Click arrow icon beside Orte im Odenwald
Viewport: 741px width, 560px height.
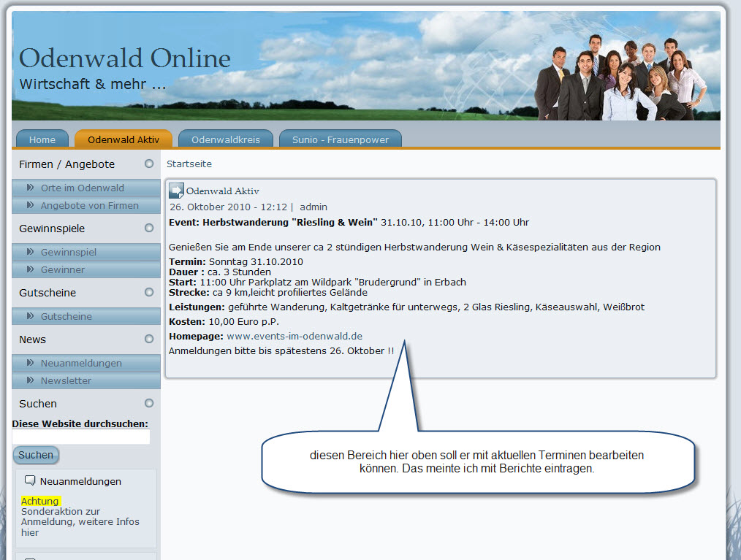[x=31, y=188]
